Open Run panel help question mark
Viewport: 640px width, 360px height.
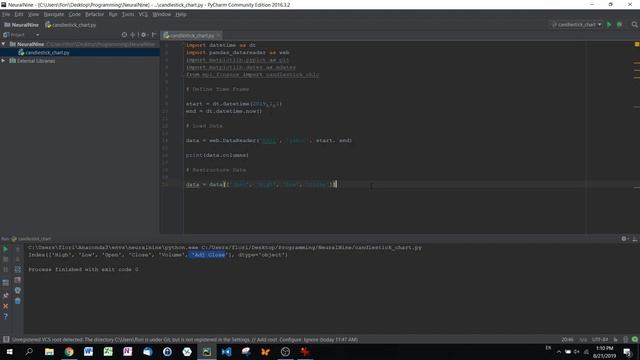(5, 316)
